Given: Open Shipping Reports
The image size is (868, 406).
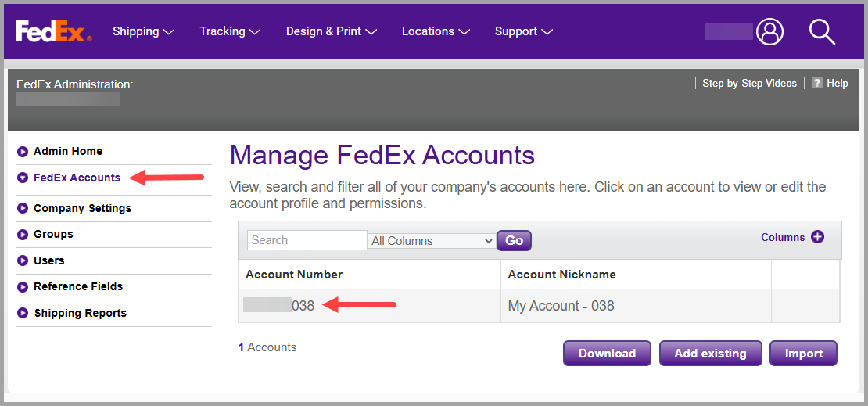Looking at the screenshot, I should coord(81,313).
